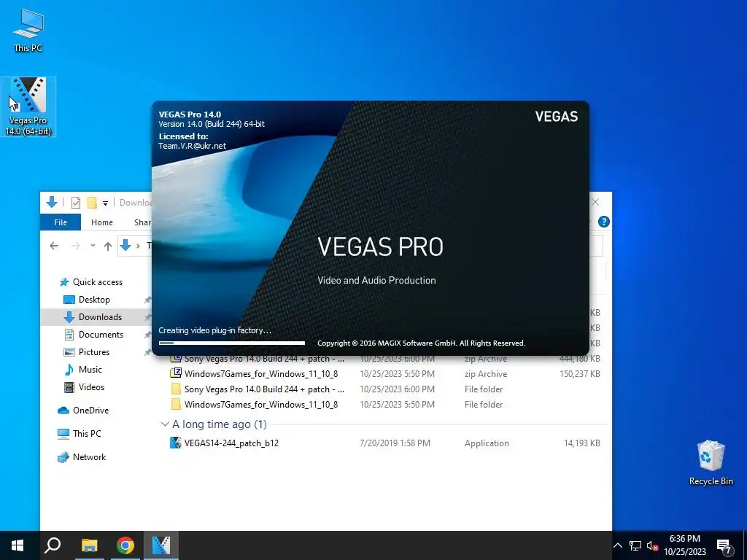Go up one folder level in Explorer
The image size is (747, 560).
[x=108, y=246]
